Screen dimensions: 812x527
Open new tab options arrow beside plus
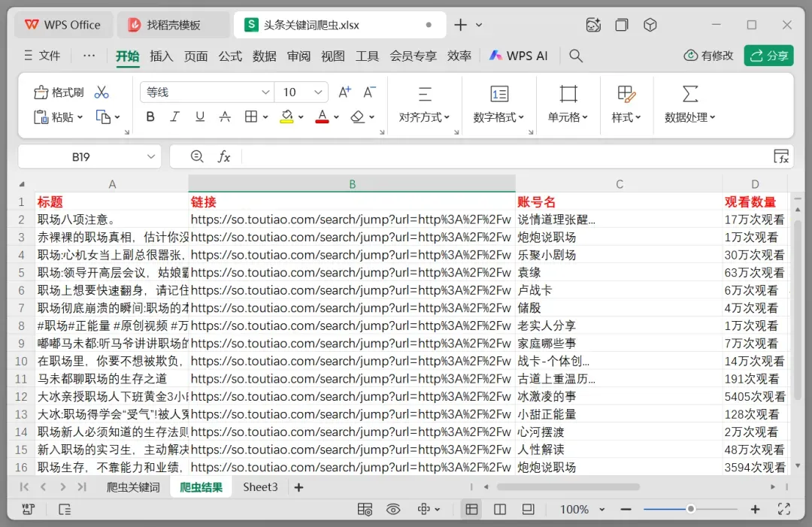[x=479, y=25]
